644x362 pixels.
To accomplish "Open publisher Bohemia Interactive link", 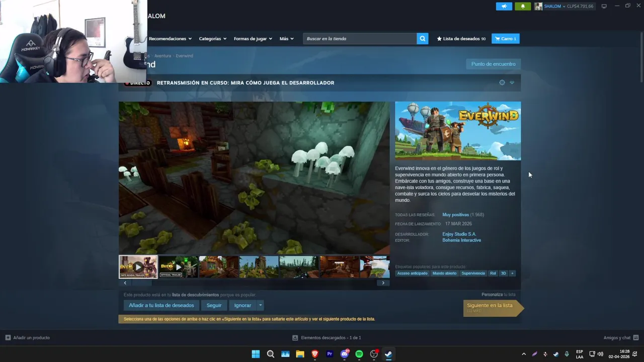I will pos(461,240).
